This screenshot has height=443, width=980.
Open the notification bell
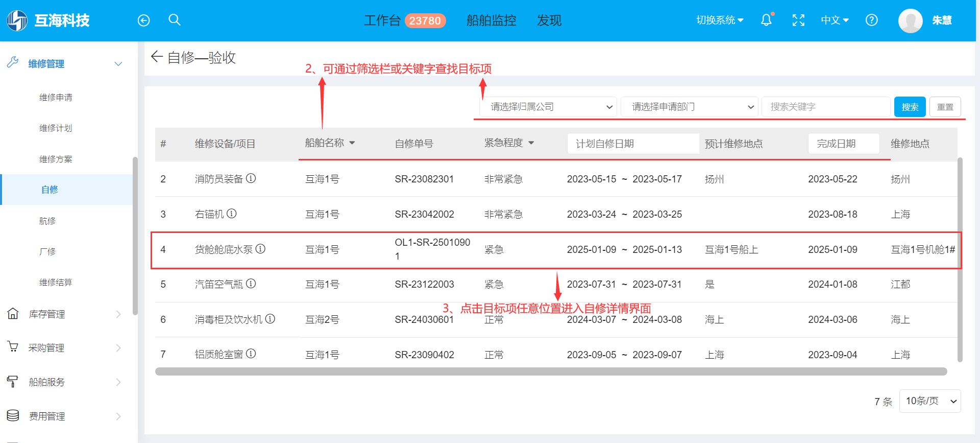pyautogui.click(x=767, y=20)
